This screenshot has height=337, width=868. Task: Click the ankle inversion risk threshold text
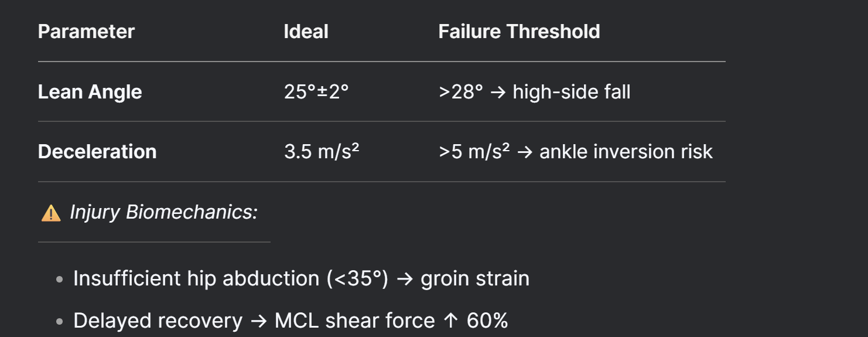626,151
